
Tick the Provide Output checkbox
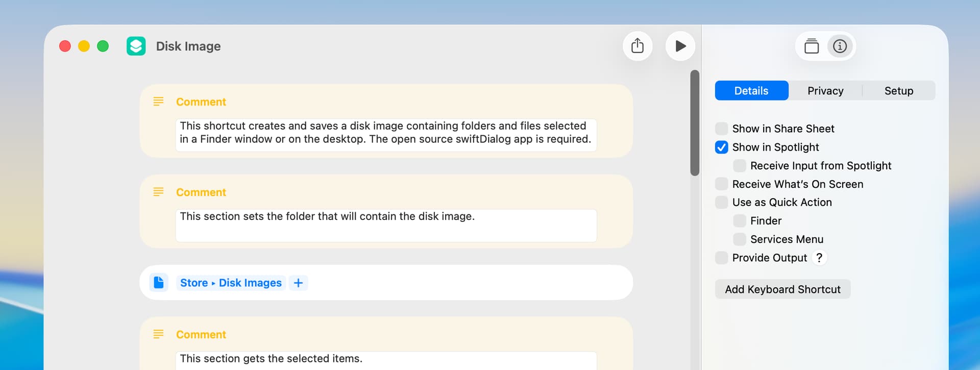tap(722, 258)
